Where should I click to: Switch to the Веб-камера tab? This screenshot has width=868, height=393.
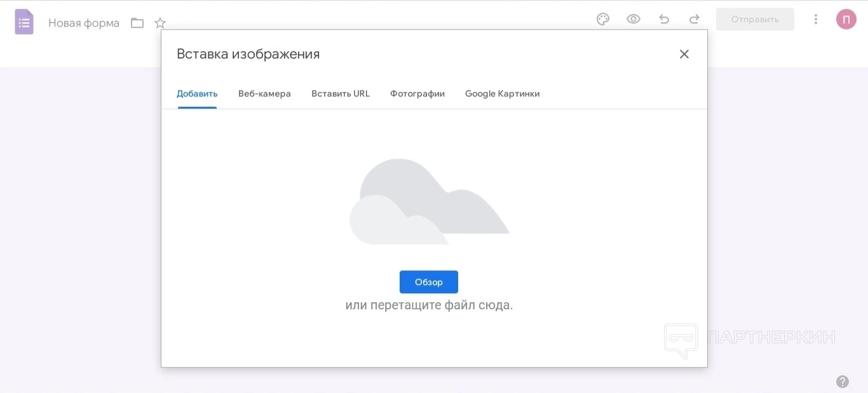click(x=264, y=94)
